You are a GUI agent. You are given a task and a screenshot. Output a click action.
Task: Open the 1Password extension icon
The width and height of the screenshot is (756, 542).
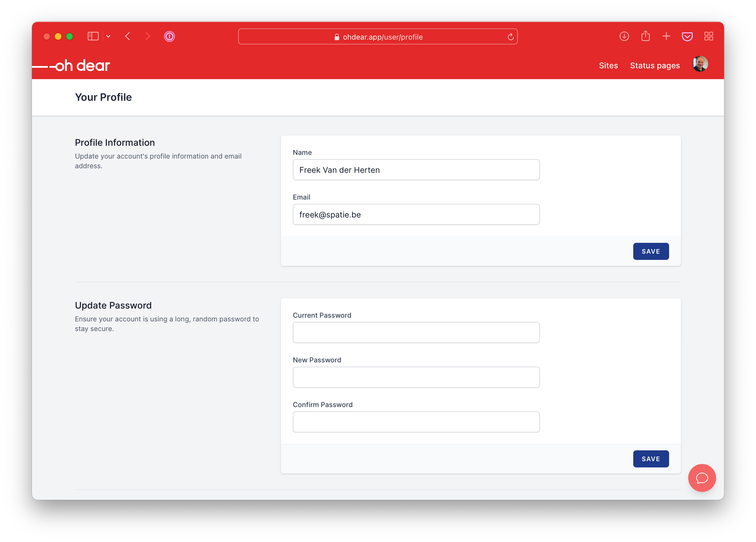click(x=169, y=36)
